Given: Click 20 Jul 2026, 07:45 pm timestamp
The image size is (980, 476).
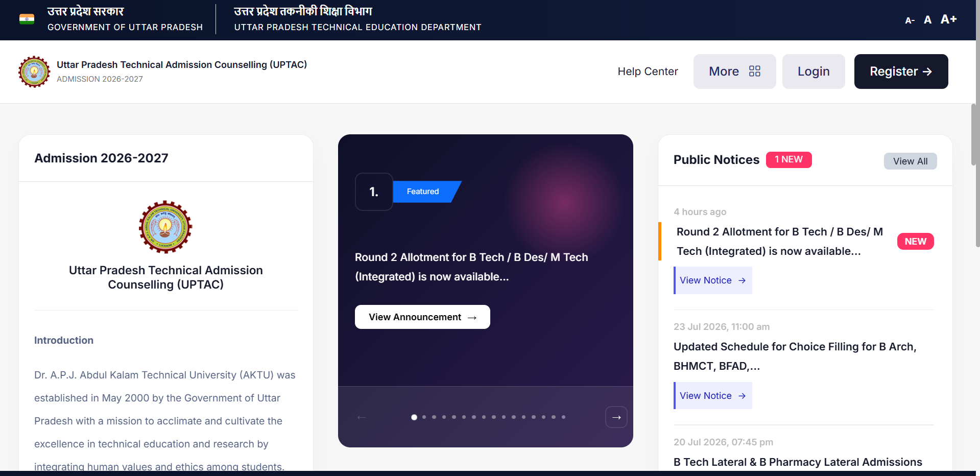Looking at the screenshot, I should pyautogui.click(x=723, y=442).
